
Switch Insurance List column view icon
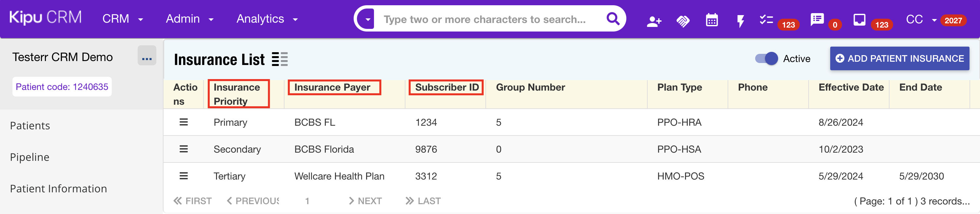[x=280, y=59]
